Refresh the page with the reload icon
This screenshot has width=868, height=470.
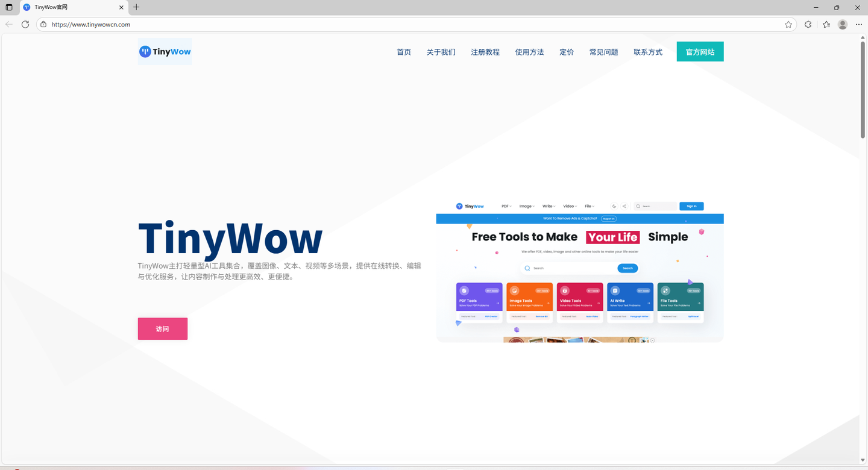pyautogui.click(x=25, y=24)
